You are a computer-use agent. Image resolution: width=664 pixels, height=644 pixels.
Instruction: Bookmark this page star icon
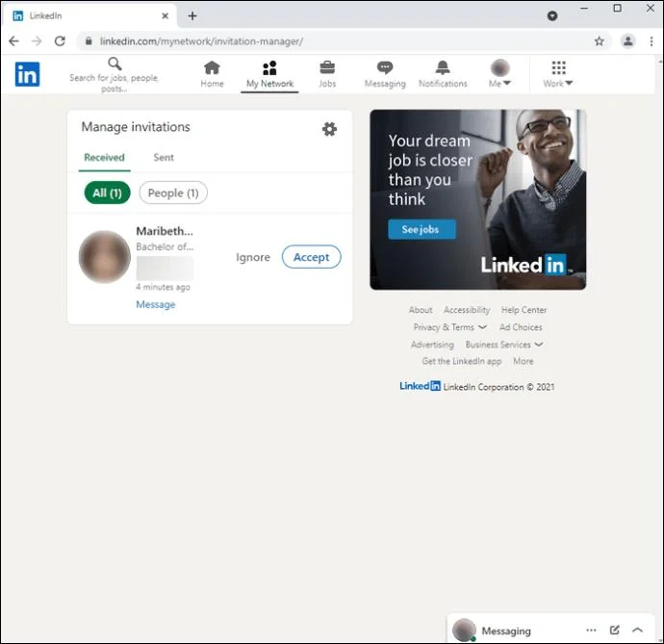[x=599, y=41]
